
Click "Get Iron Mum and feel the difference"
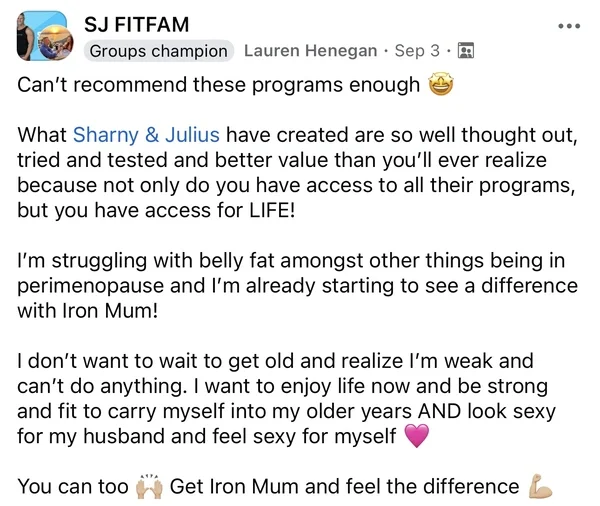tap(342, 487)
